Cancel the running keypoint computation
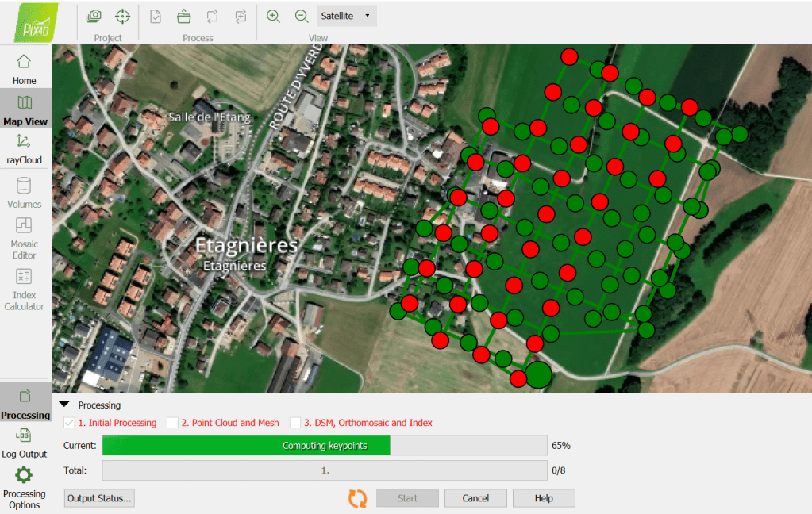812x514 pixels. pyautogui.click(x=475, y=498)
